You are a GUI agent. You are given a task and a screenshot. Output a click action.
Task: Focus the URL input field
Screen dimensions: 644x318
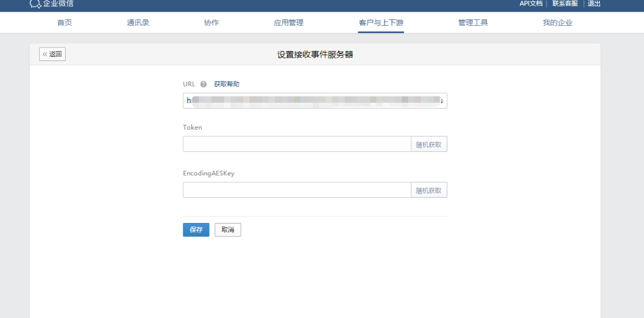click(315, 100)
